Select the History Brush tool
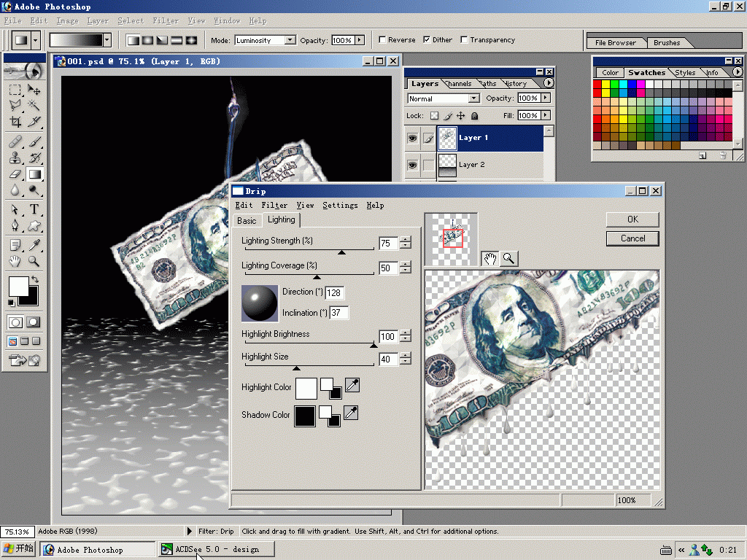Viewport: 747px width, 560px height. tap(34, 157)
